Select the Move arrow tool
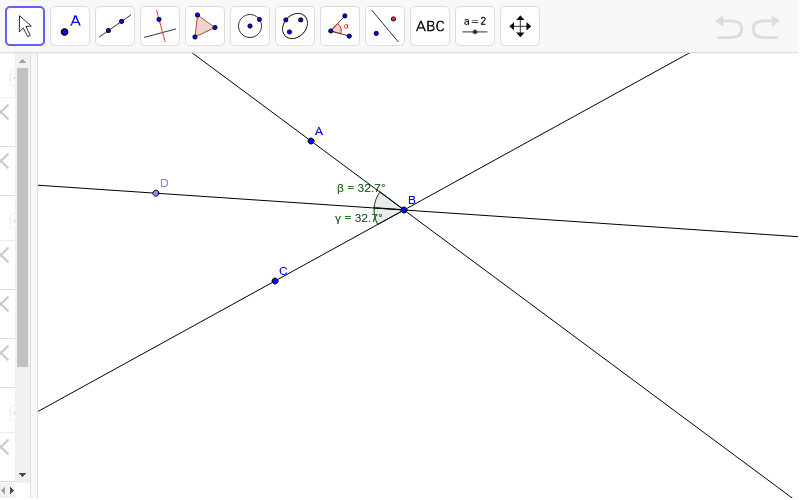The height and width of the screenshot is (500, 800). click(25, 26)
